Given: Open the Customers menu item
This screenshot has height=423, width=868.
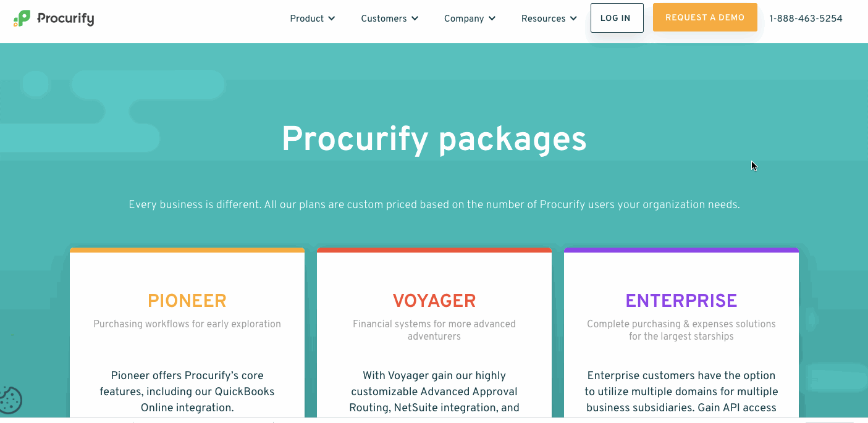Looking at the screenshot, I should (x=384, y=19).
